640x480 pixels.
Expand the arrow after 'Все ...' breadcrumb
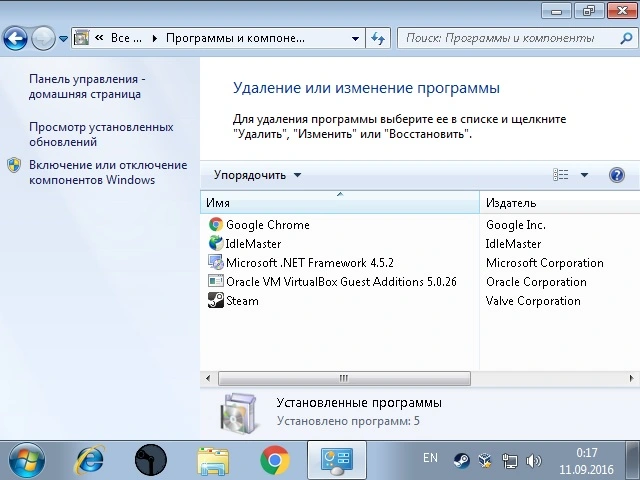(154, 38)
